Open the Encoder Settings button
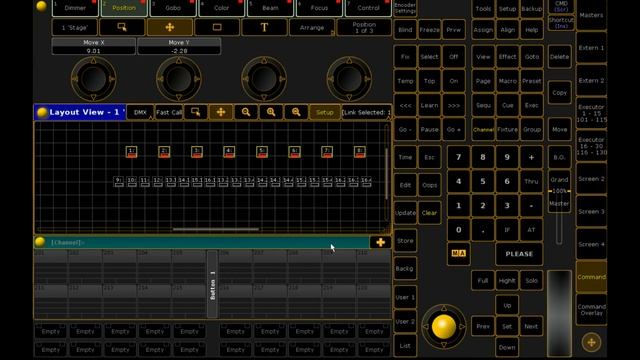 pyautogui.click(x=405, y=8)
